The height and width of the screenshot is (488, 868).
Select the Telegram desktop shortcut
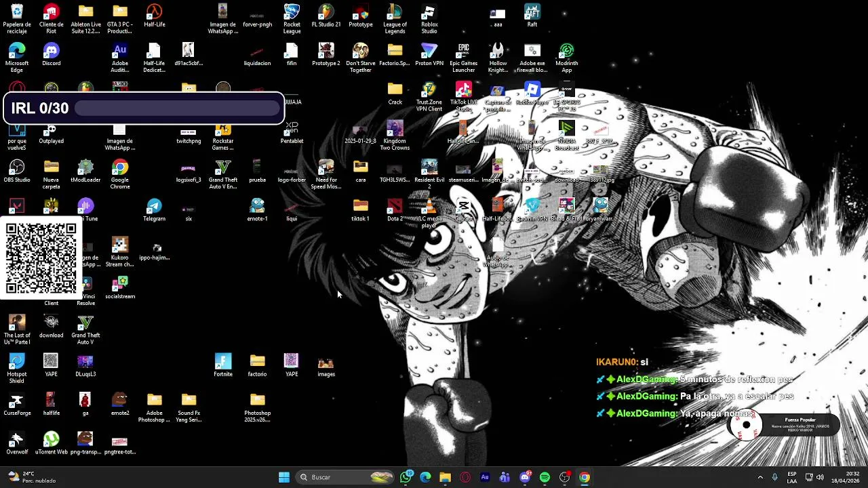click(155, 210)
